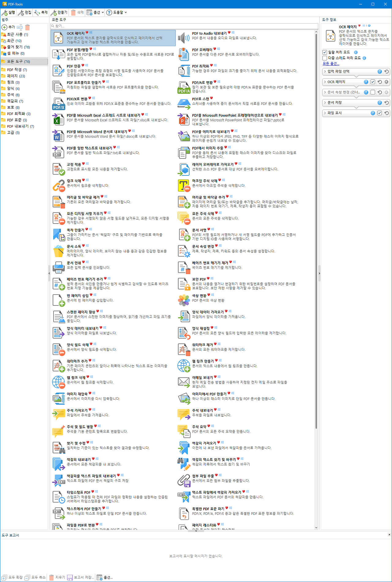Click 모두 축소 in the report bar

point(35,577)
